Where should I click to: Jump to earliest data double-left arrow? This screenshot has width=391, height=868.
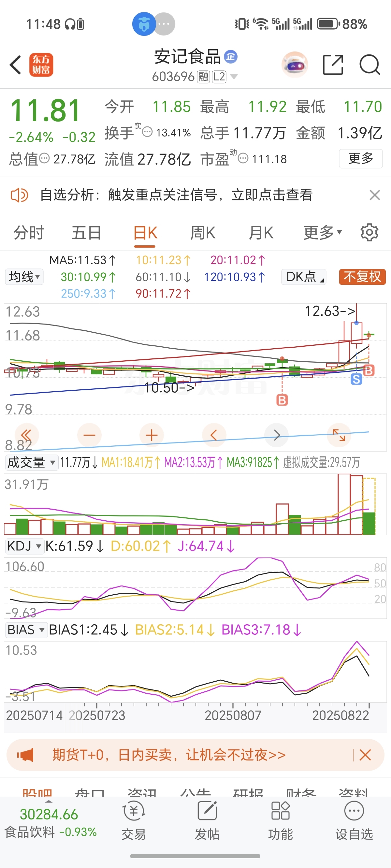pos(27,435)
